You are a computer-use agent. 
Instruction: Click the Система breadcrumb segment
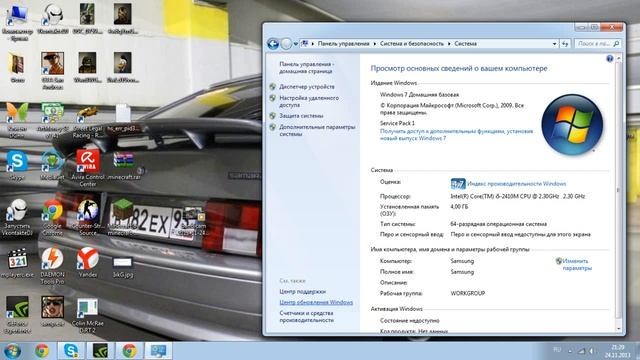(465, 44)
